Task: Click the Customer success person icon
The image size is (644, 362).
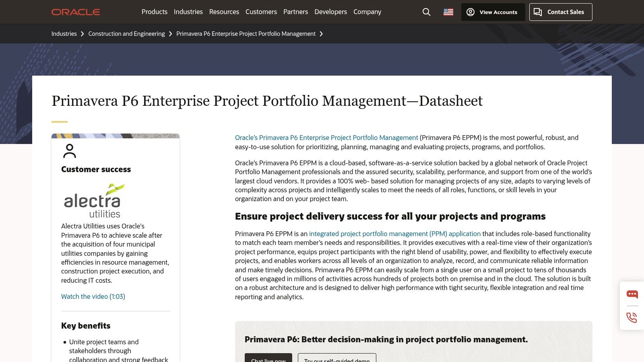Action: [x=70, y=152]
